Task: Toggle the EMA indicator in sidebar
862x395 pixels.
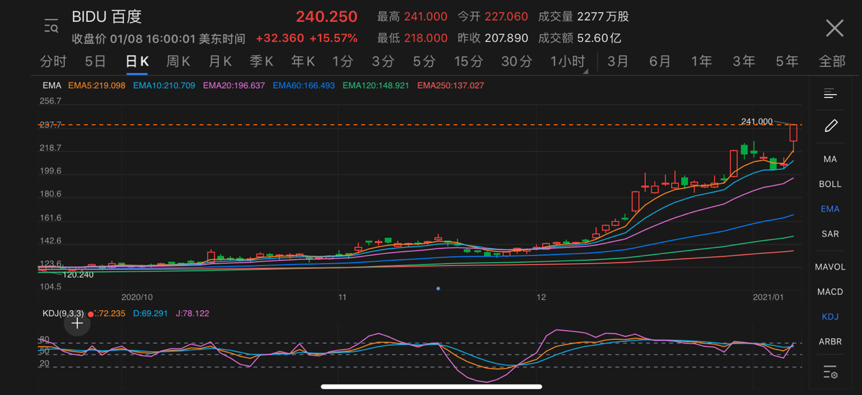Action: click(x=830, y=209)
